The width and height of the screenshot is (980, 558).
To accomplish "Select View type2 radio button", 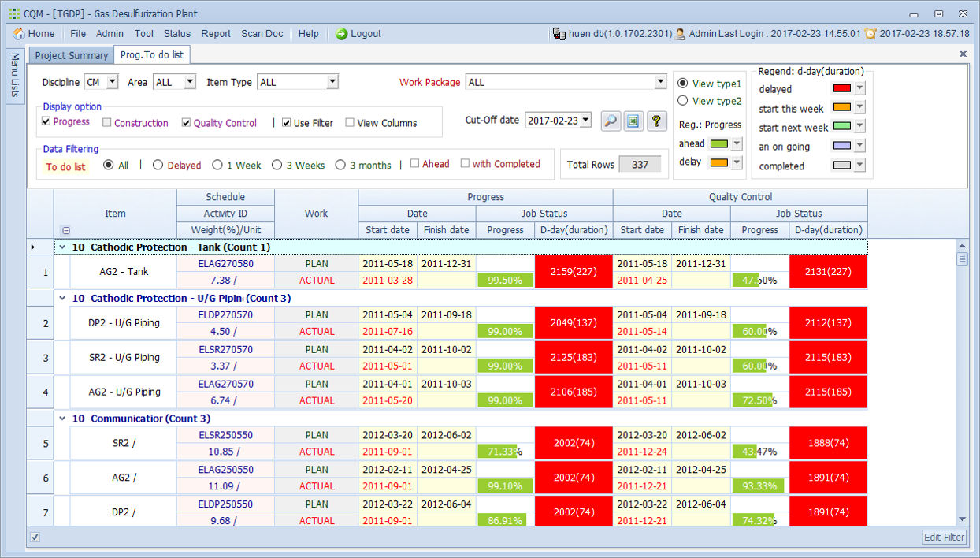I will click(682, 101).
